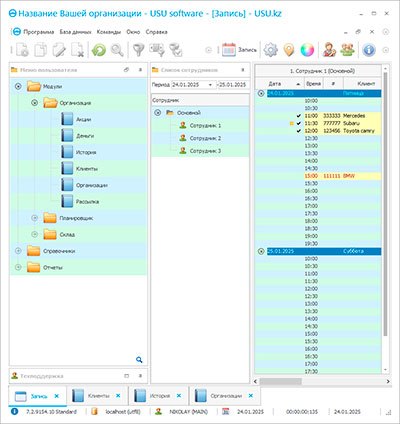Collapse the 24.01.2025 date group
400x424 pixels.
click(x=261, y=93)
